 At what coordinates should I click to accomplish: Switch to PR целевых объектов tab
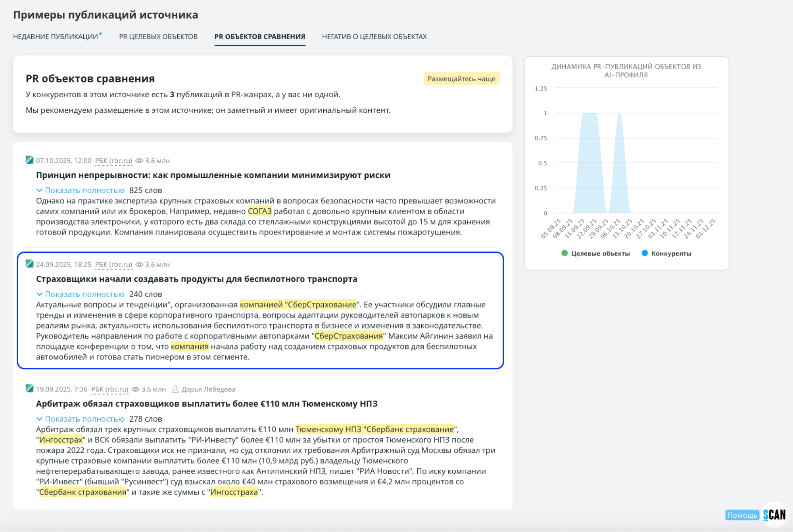tap(158, 37)
